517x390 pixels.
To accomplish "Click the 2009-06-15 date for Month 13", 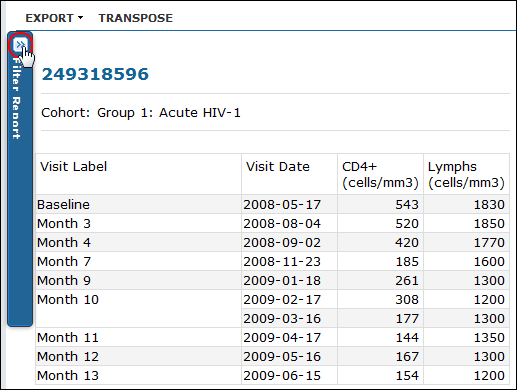I will (282, 376).
